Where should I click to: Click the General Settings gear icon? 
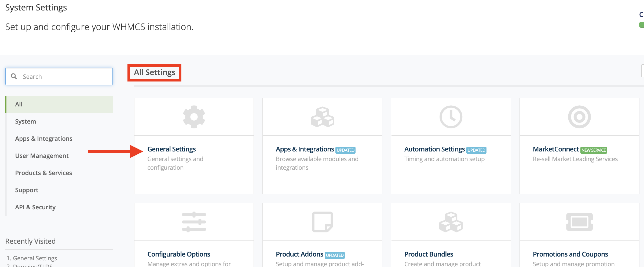click(194, 117)
